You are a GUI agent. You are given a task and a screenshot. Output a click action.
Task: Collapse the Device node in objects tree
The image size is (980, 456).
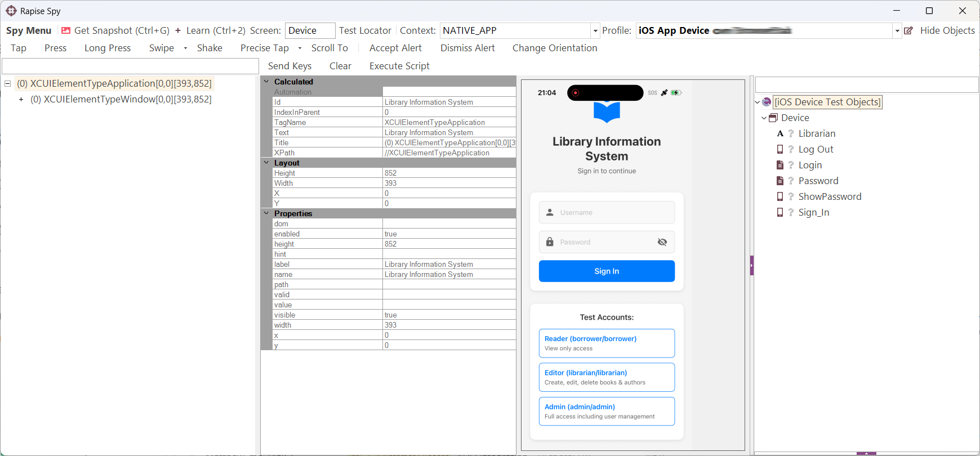click(x=764, y=118)
